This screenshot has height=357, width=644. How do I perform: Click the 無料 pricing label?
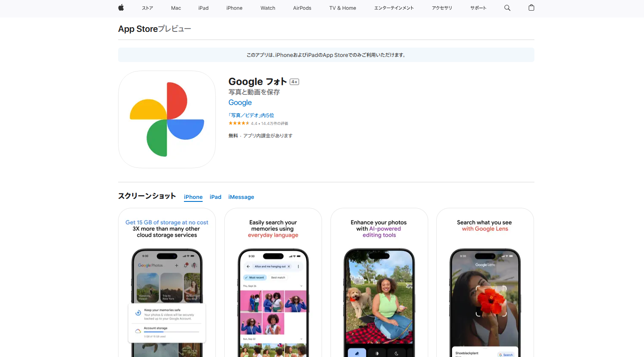233,135
